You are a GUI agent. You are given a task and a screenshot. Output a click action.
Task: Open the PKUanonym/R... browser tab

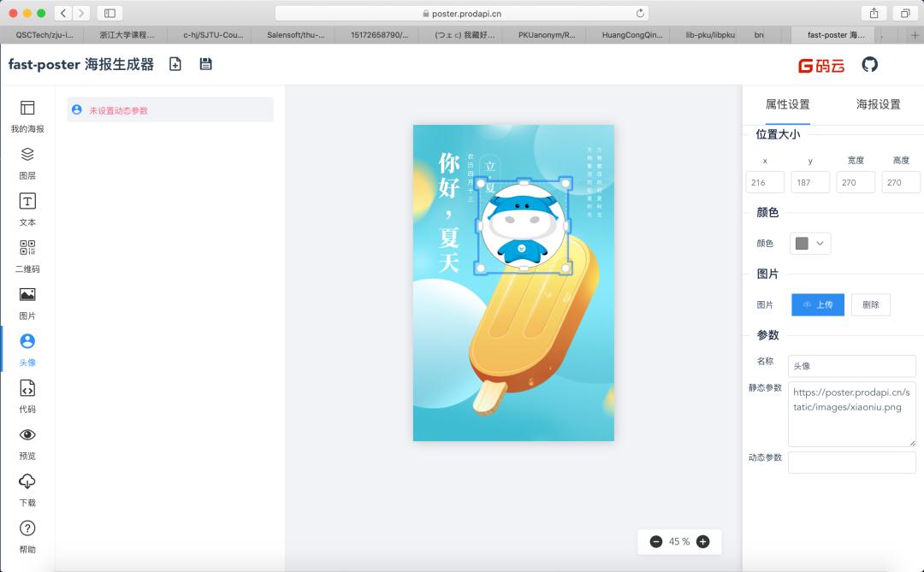(x=546, y=35)
